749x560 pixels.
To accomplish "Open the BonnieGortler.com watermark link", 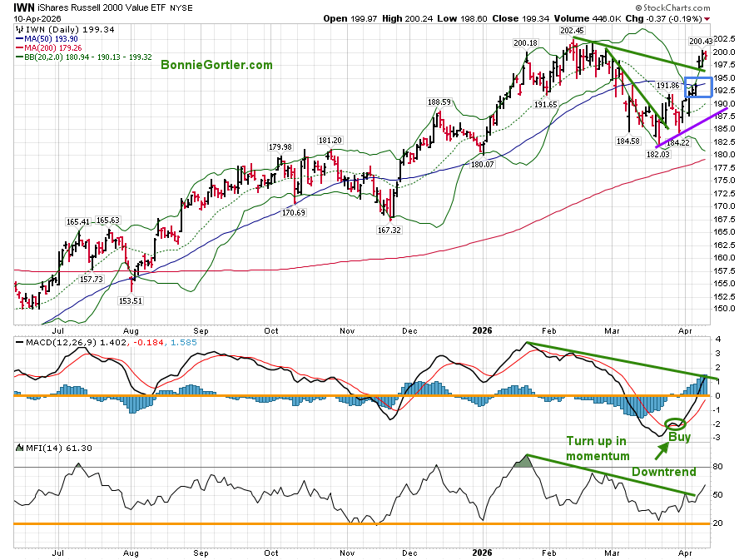I will 216,64.
